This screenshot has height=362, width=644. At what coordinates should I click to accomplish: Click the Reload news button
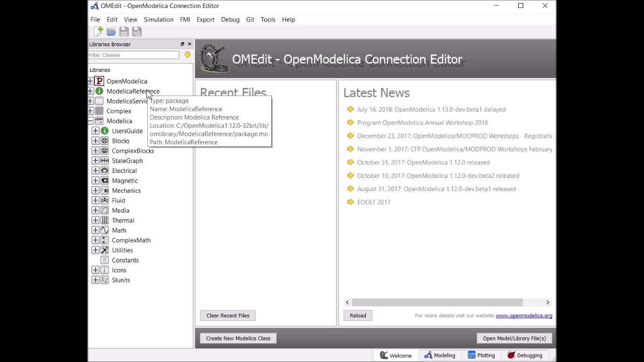tap(358, 316)
